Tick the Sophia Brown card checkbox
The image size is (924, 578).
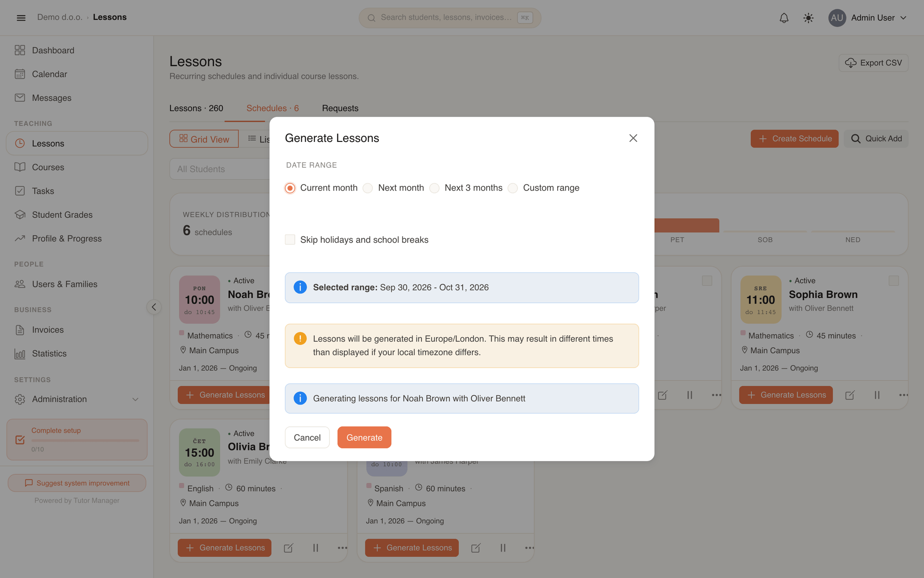(894, 281)
